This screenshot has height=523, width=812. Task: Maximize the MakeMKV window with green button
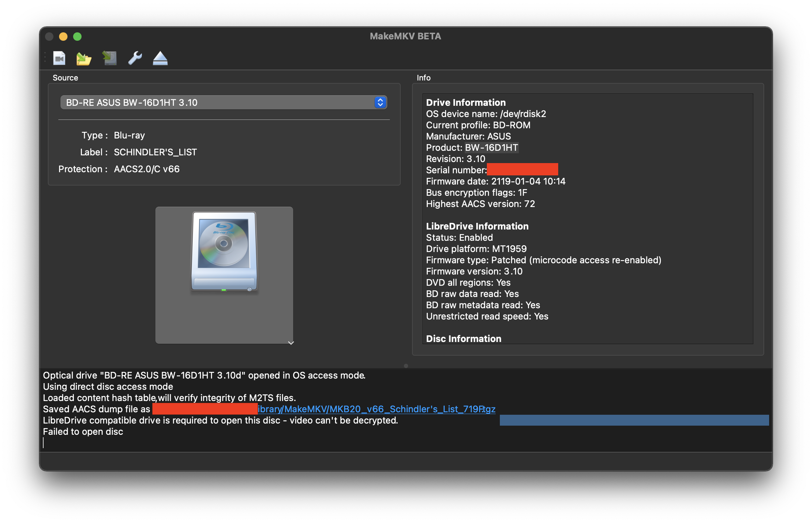[77, 37]
